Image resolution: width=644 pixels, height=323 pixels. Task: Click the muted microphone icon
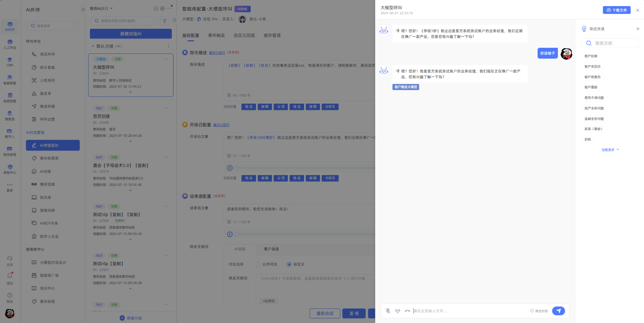388,311
